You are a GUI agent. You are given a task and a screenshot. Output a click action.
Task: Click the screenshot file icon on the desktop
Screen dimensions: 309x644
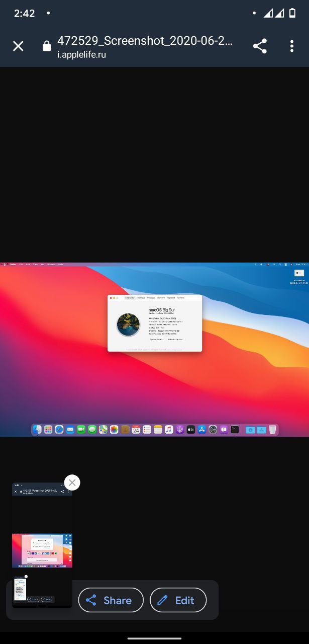[299, 273]
